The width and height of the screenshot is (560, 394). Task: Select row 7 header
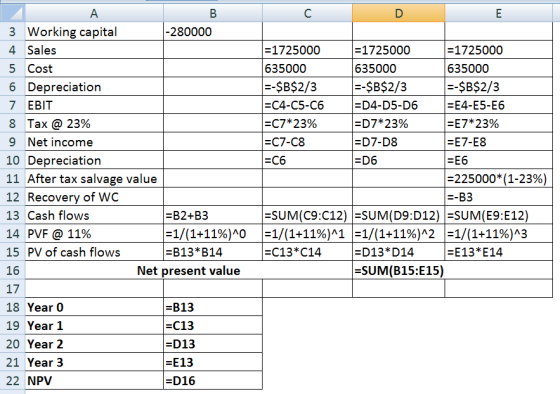[x=12, y=105]
